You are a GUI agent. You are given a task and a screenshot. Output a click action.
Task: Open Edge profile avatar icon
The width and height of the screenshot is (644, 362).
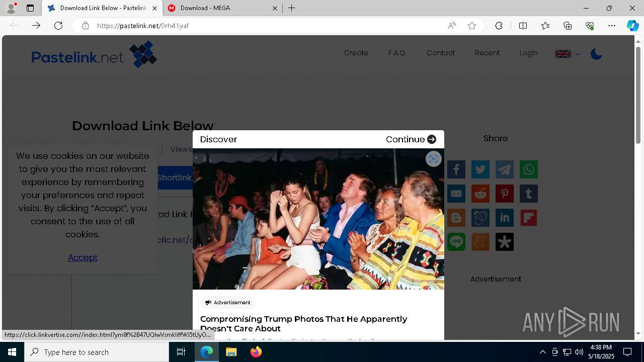11,8
